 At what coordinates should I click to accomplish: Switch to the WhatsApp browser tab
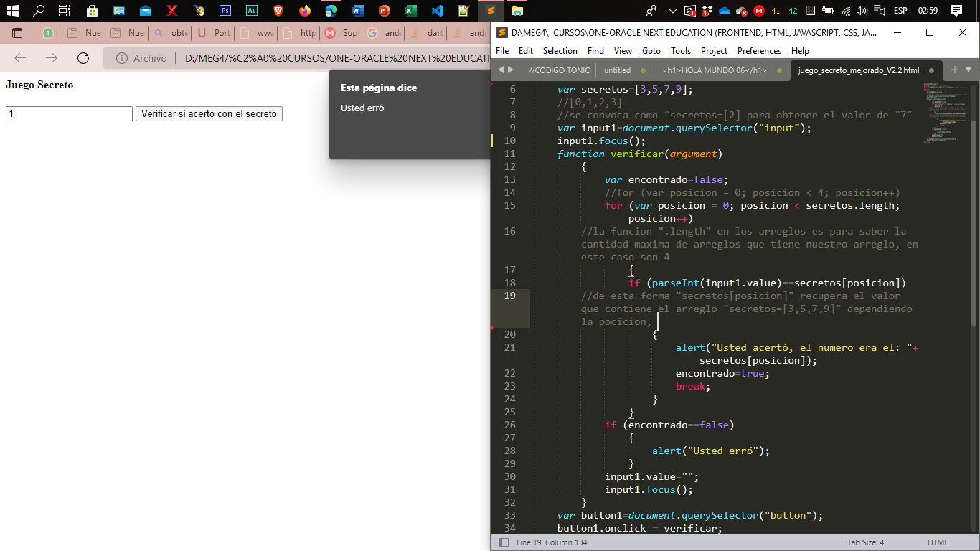point(48,33)
